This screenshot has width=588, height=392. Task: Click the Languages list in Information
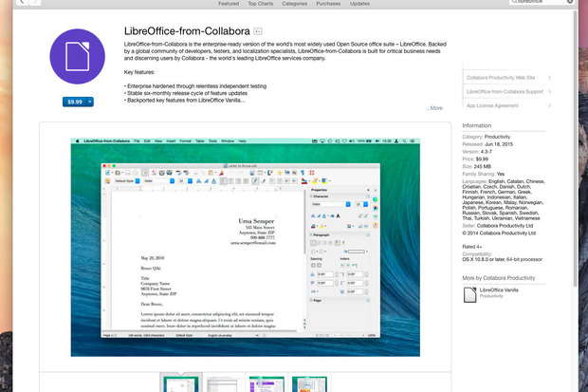coord(504,199)
